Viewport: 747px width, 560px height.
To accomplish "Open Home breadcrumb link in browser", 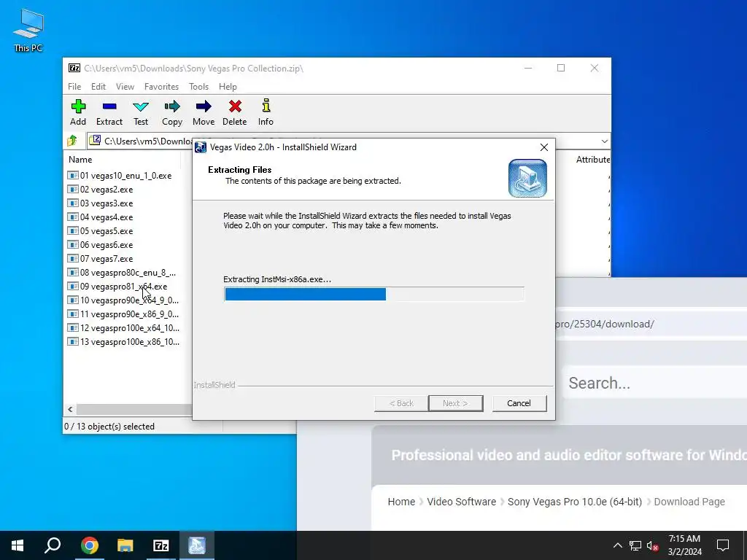I will tap(401, 502).
